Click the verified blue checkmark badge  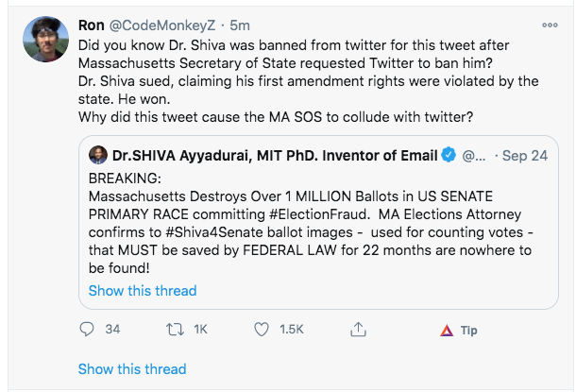click(449, 155)
